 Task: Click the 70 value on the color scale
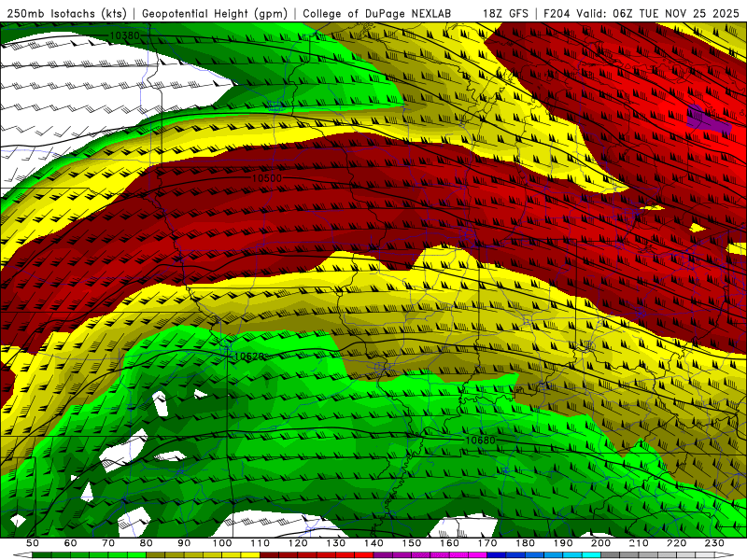(x=108, y=543)
